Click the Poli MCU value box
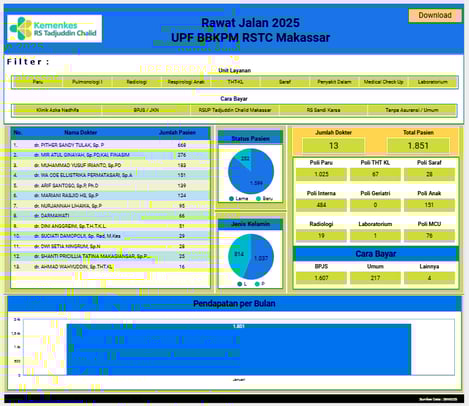This screenshot has height=406, width=469. (429, 236)
